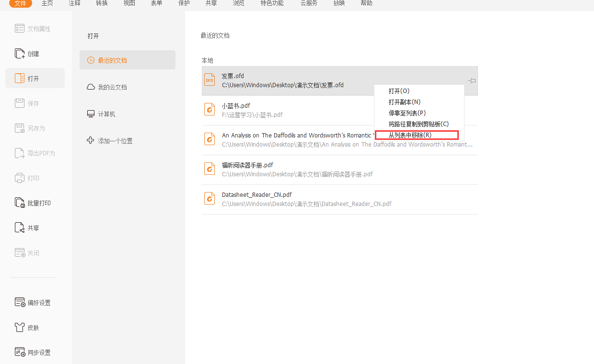Pin 发票.ofd using the pushpin icon
This screenshot has height=364, width=594.
pyautogui.click(x=472, y=80)
